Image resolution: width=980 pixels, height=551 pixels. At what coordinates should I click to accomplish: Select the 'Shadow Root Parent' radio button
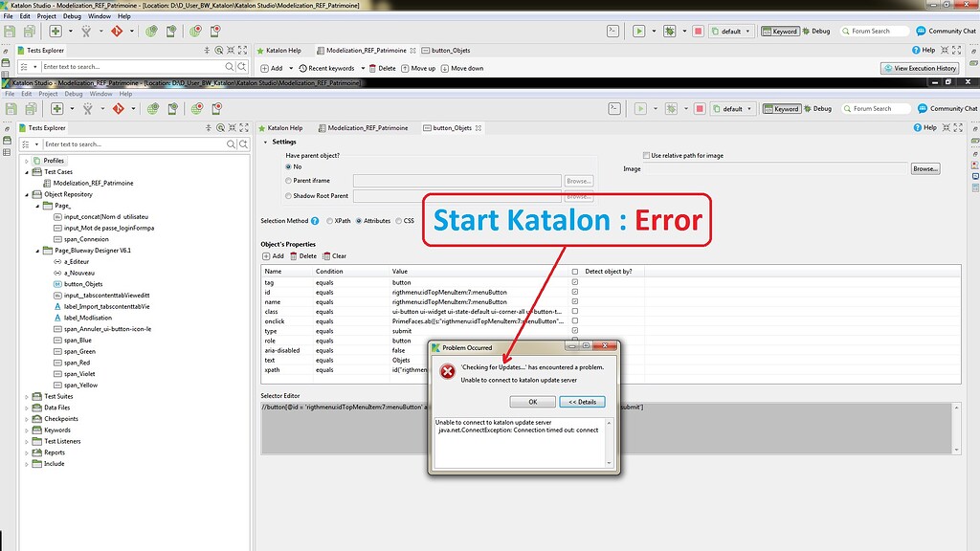[x=288, y=195]
